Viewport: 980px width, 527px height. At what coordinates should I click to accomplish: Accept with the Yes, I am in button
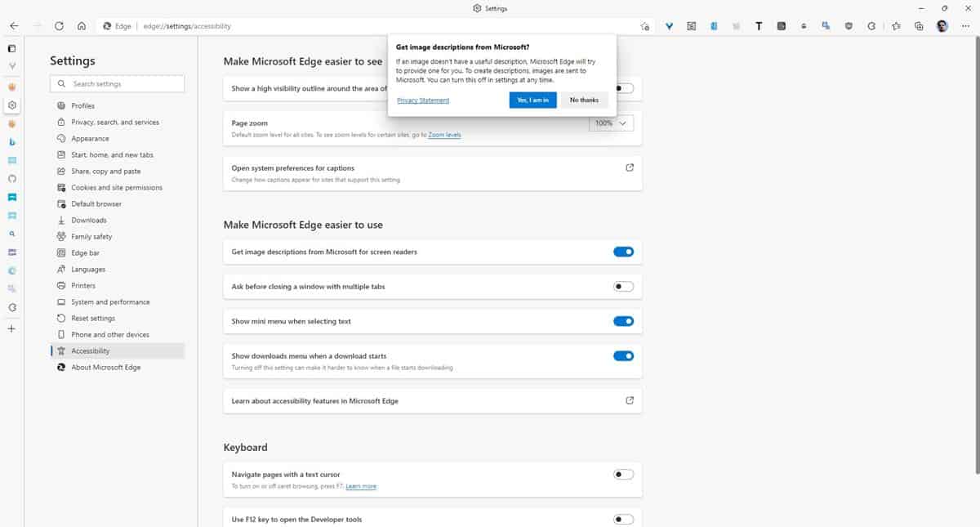pos(532,100)
